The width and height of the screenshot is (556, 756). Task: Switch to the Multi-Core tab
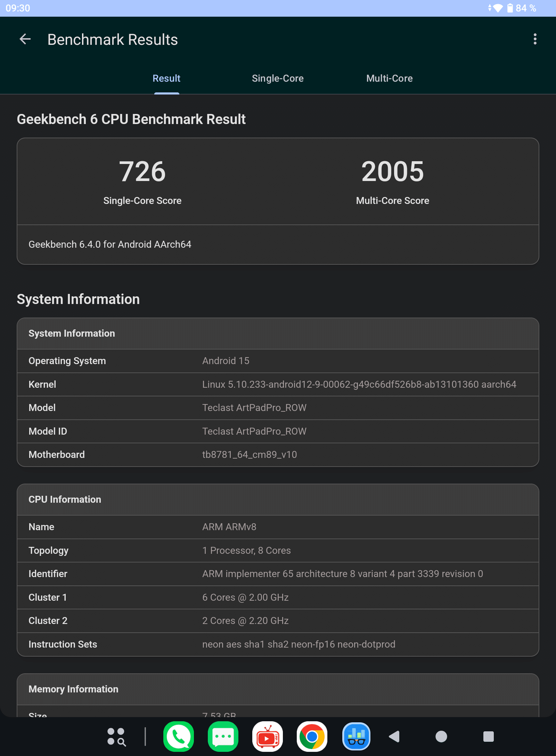389,79
